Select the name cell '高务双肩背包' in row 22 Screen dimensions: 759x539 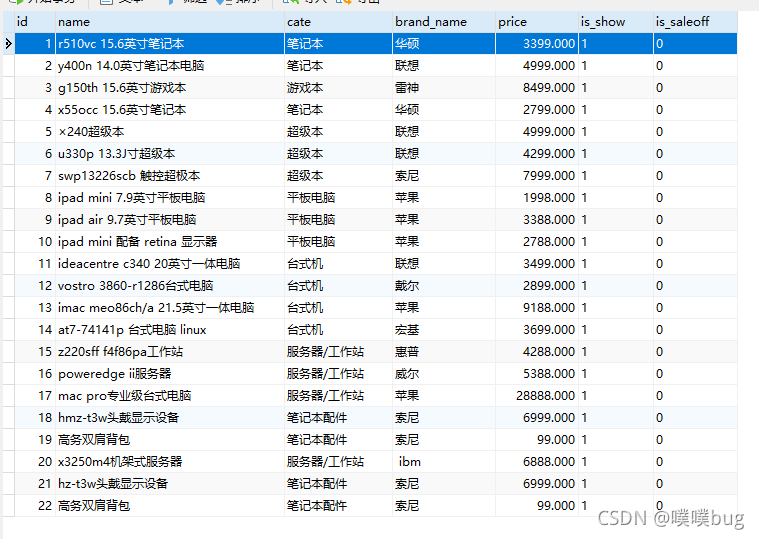pyautogui.click(x=169, y=506)
